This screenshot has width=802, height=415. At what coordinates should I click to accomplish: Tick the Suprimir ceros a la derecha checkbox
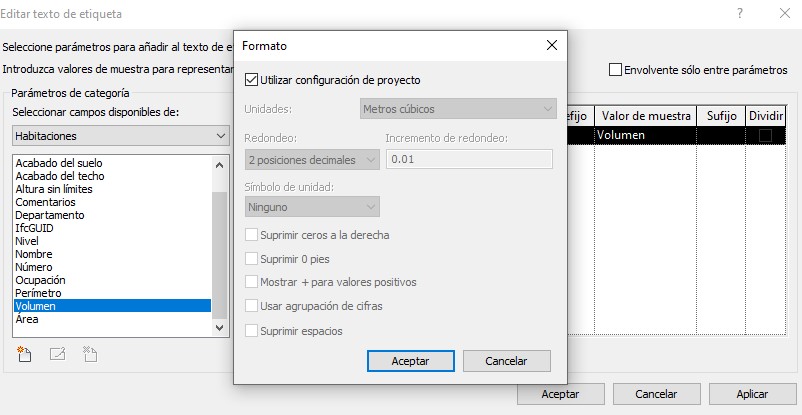coord(252,235)
